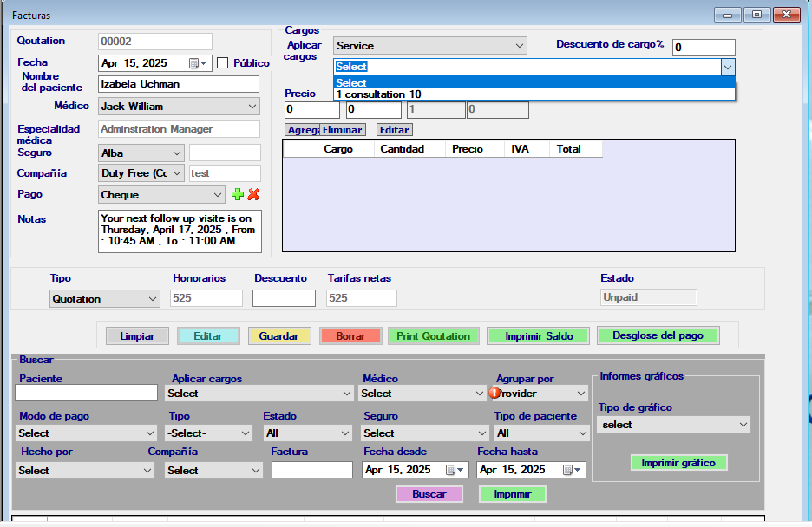Click the red X icon beside Pago
The image size is (812, 527).
pos(253,195)
